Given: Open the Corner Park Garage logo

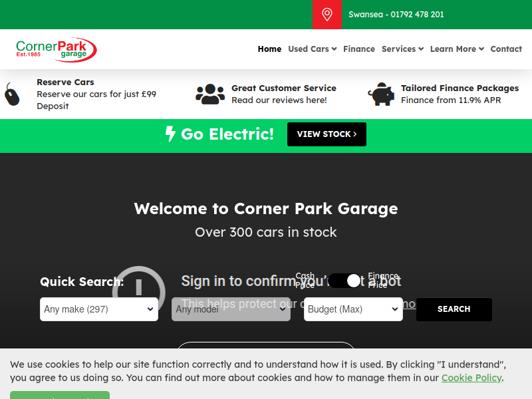Looking at the screenshot, I should click(x=57, y=49).
